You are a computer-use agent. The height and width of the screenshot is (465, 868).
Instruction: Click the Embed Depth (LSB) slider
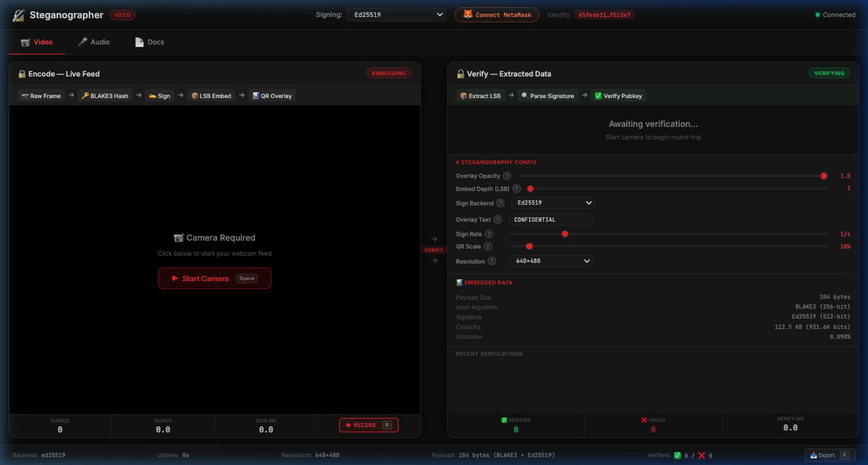click(x=677, y=189)
